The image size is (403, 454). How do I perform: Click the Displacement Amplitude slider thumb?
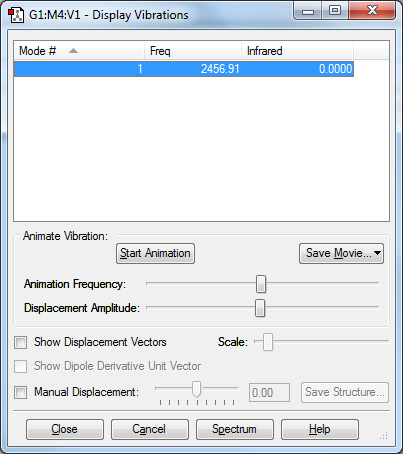point(260,308)
